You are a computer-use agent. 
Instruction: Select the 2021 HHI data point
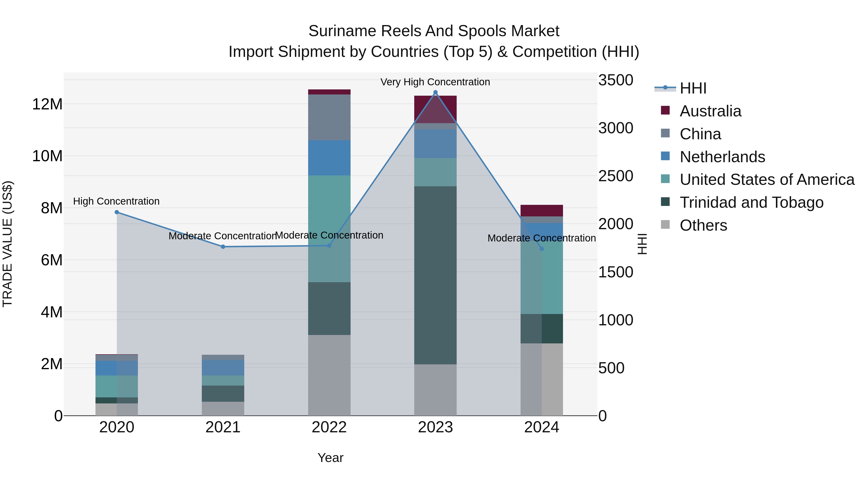click(223, 247)
